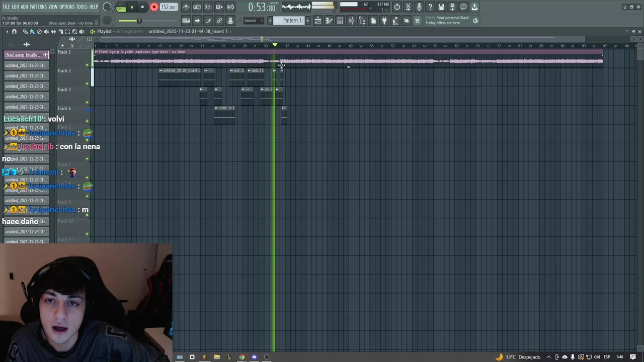Click the red record button
This screenshot has height=362, width=644.
point(154,8)
